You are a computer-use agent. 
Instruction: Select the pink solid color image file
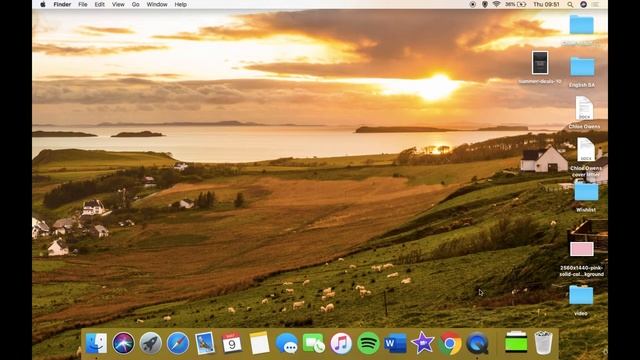tap(582, 249)
